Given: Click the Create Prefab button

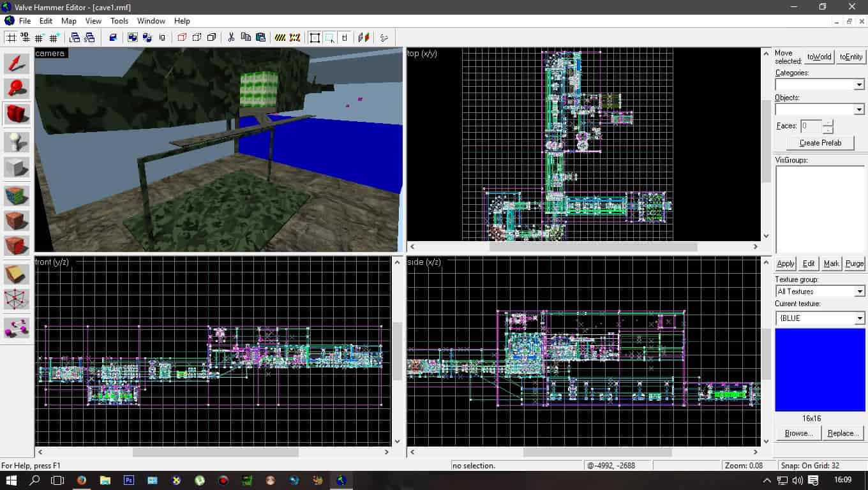Looking at the screenshot, I should tap(820, 143).
